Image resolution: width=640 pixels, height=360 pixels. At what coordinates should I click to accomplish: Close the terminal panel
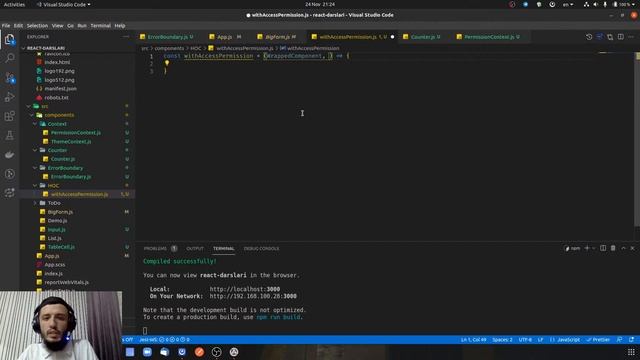(633, 248)
